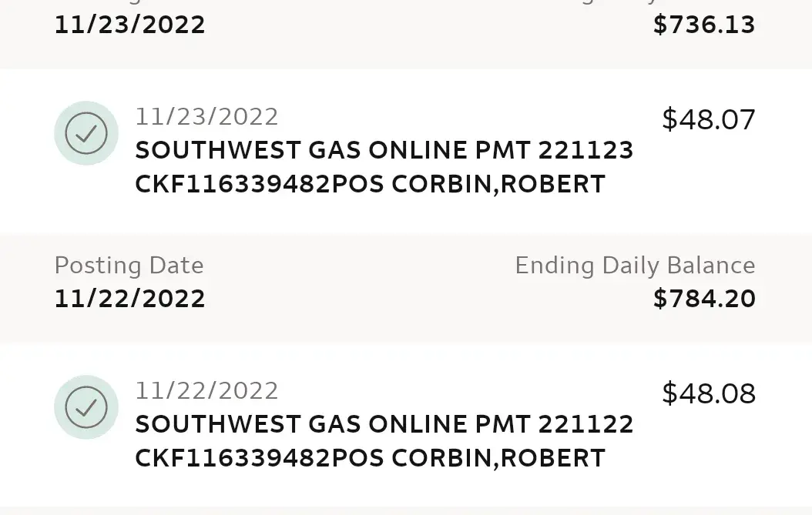Click CKF116339482POS line under PMT 221123

point(260,185)
